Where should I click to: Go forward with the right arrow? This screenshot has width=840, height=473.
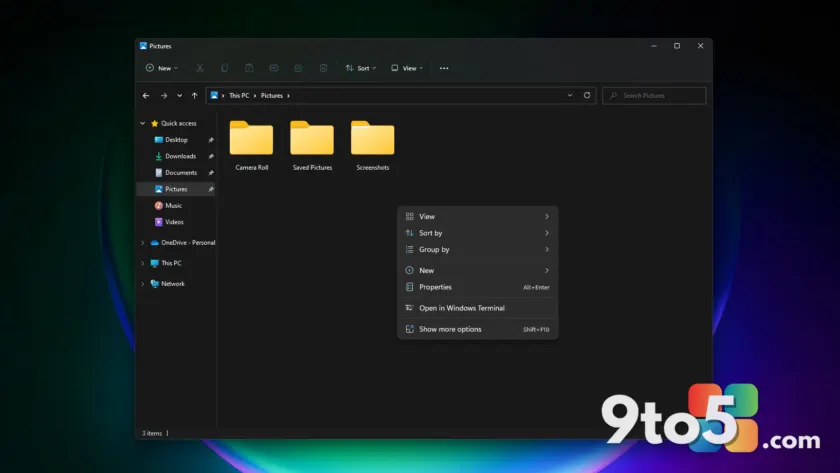coord(164,95)
